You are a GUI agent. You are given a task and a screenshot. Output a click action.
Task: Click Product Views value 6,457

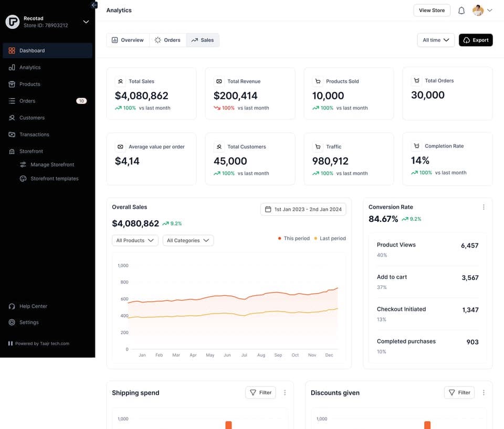469,245
